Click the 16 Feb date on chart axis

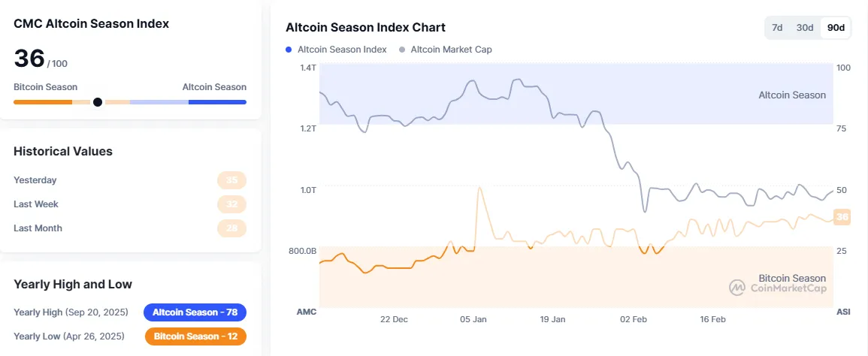click(712, 319)
